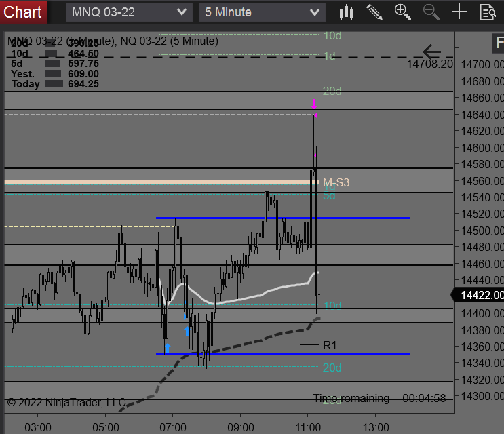Image resolution: width=504 pixels, height=434 pixels.
Task: Click the blue up arrow near 07:00 low
Action: [167, 349]
